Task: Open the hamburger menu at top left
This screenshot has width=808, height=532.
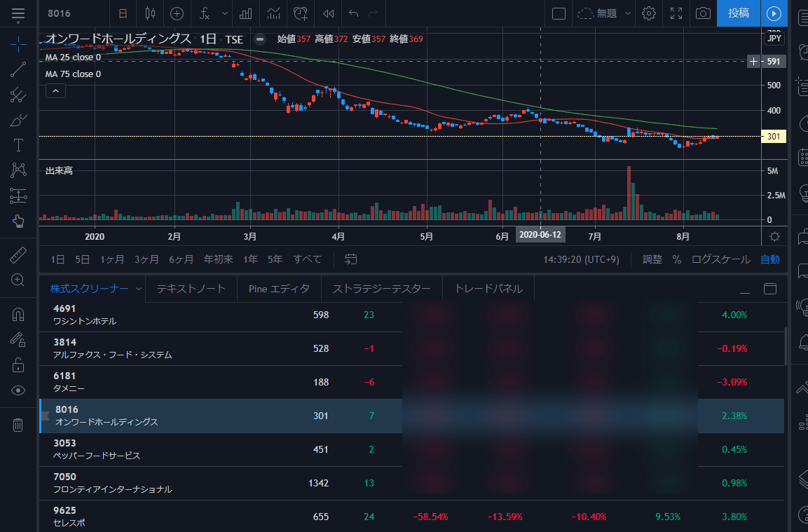Action: tap(19, 13)
